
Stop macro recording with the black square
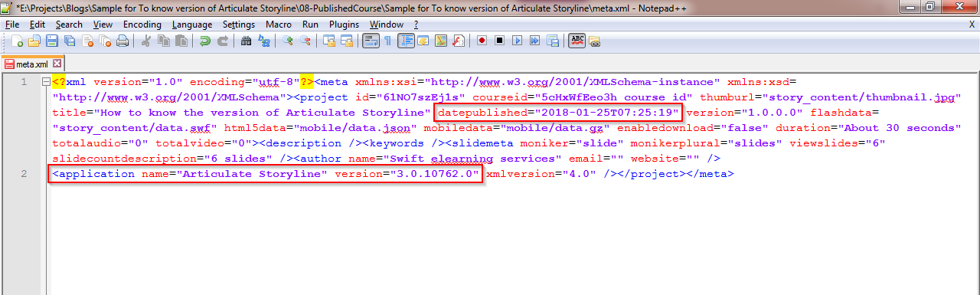(x=499, y=40)
